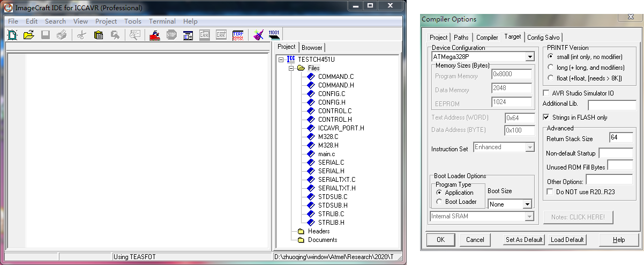
Task: Click the Headers folder icon
Action: coord(301,231)
